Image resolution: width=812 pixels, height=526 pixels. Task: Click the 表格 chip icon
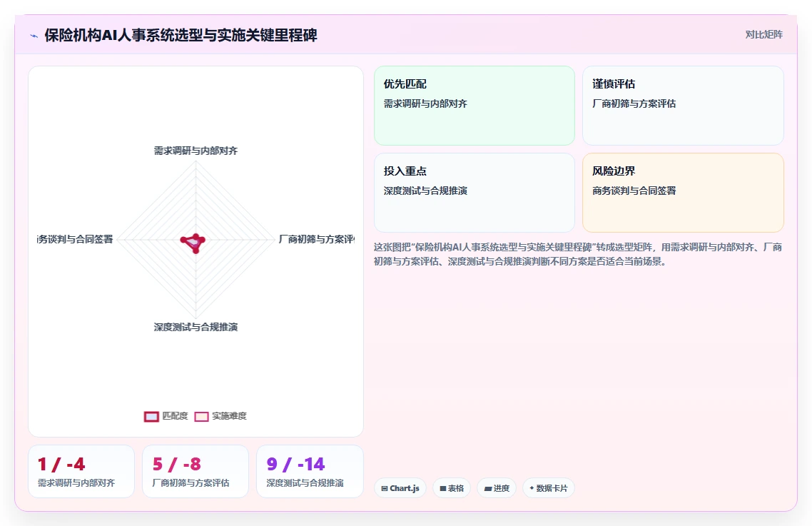[443, 488]
